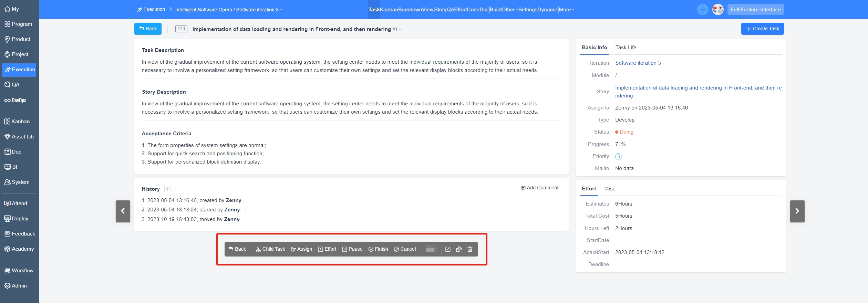Click the blue plus quick-create icon
868x303 pixels.
pyautogui.click(x=703, y=10)
